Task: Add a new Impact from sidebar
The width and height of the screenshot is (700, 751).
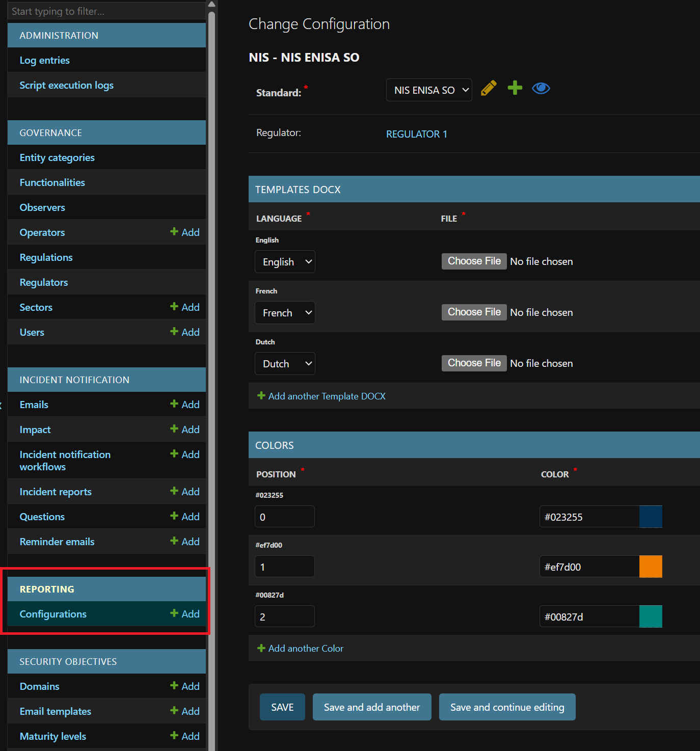Action: point(185,430)
